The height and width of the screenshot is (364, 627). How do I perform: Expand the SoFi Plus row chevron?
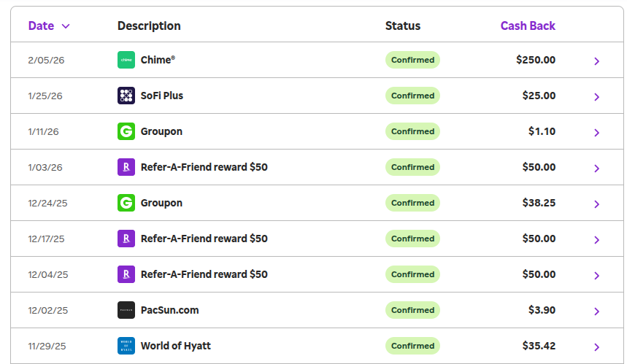point(596,97)
